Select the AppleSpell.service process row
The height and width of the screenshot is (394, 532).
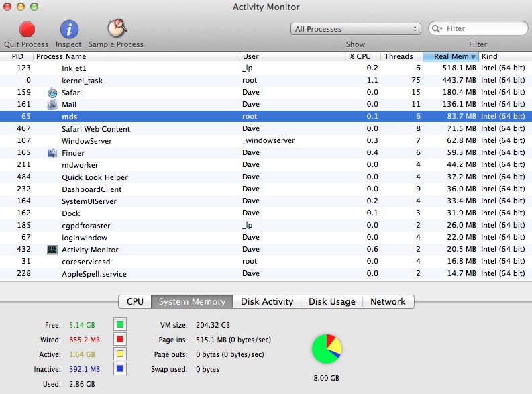click(266, 274)
